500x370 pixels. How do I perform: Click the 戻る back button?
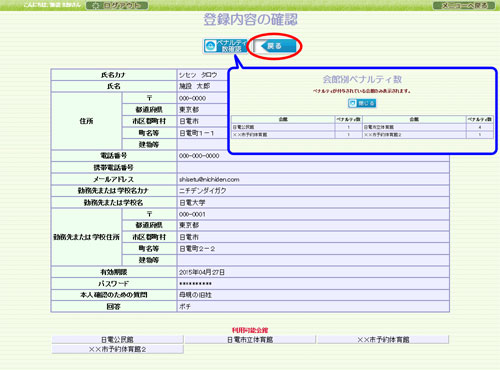[x=274, y=46]
